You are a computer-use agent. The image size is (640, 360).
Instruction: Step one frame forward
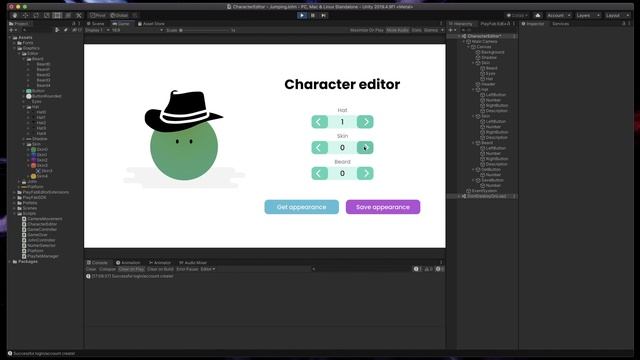click(x=323, y=16)
